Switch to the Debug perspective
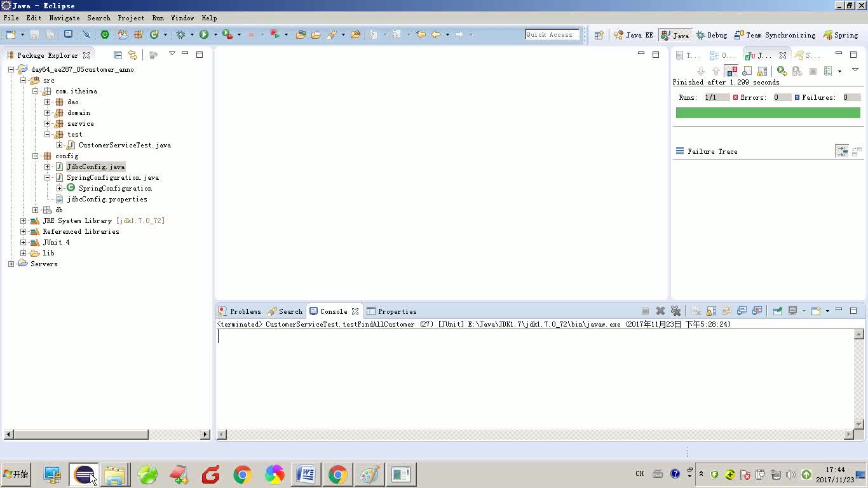This screenshot has width=868, height=488. 711,35
